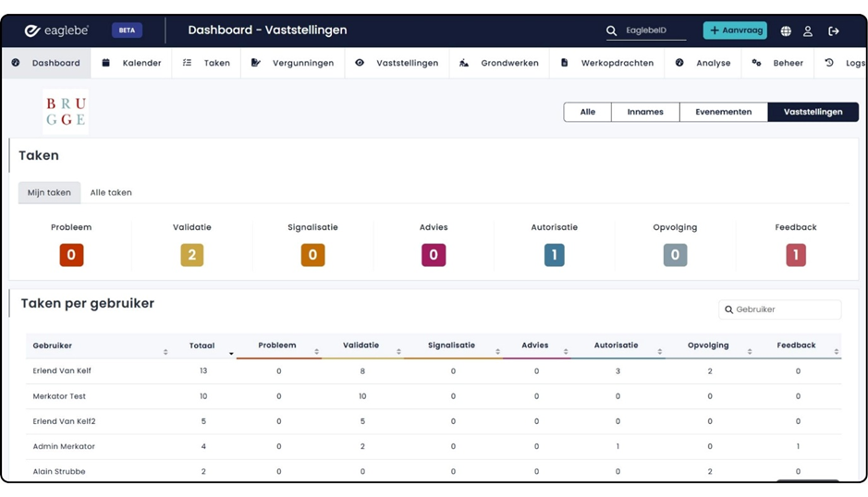Open the Autorisatie count badge
This screenshot has height=497, width=868.
point(554,255)
